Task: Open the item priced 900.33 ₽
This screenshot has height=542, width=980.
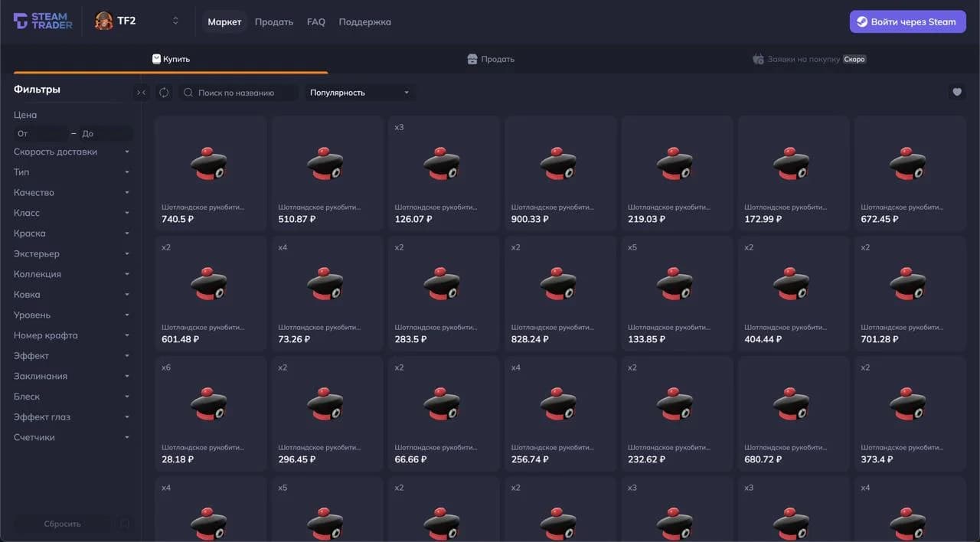Action: [560, 174]
